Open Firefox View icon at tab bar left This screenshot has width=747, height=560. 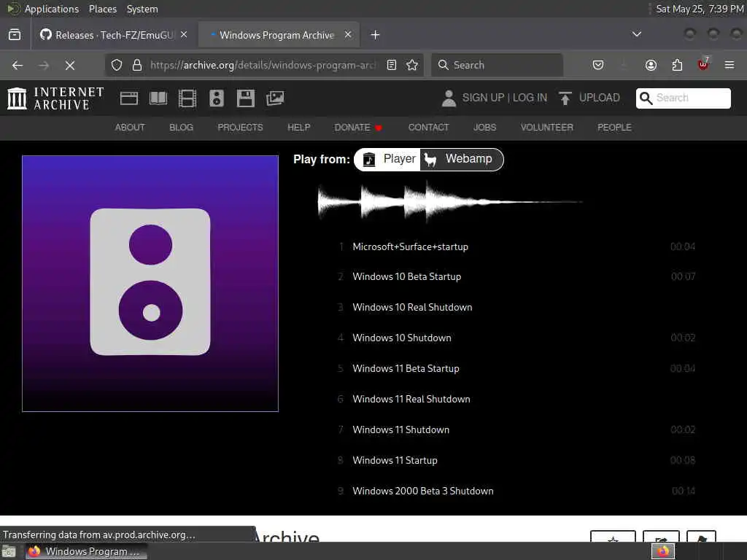coord(15,35)
